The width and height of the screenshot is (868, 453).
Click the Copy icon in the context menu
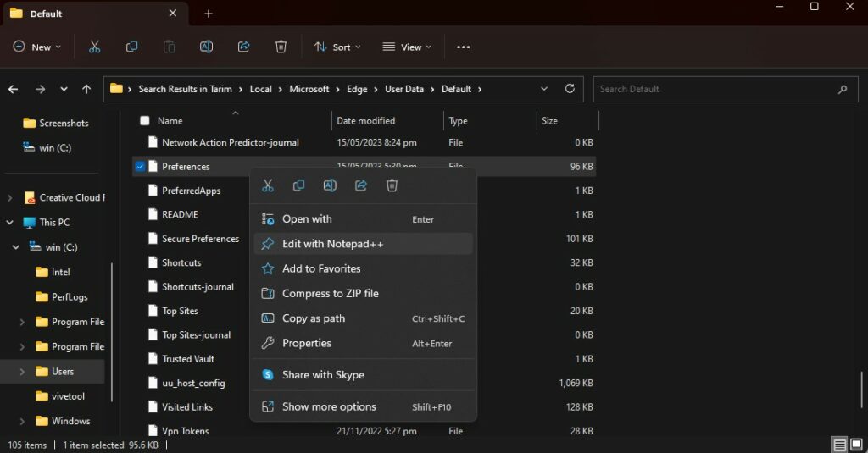pos(298,185)
